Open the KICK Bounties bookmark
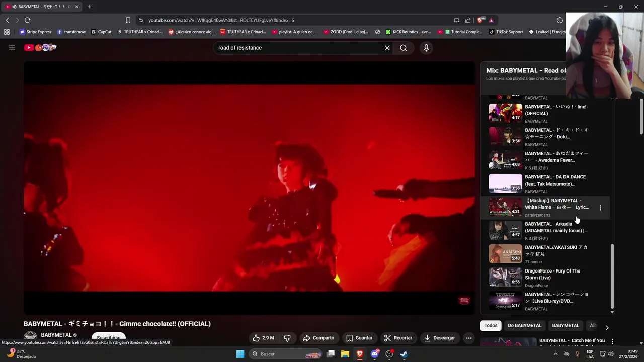This screenshot has height=362, width=644. (x=408, y=32)
